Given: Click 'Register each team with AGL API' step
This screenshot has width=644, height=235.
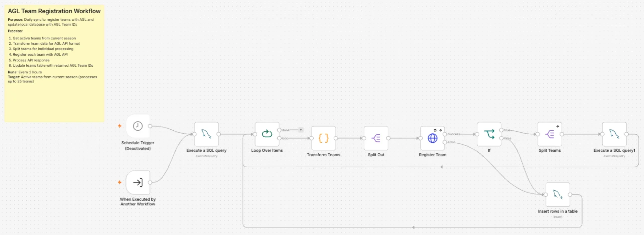Looking at the screenshot, I should coord(40,54).
